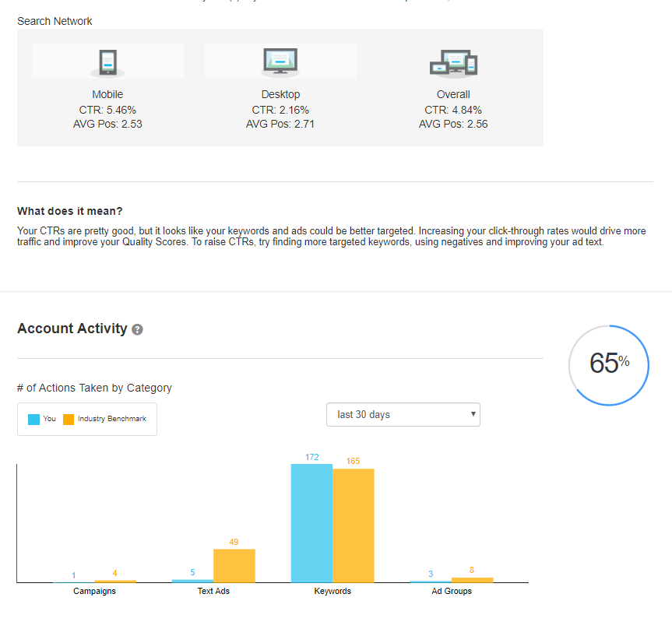This screenshot has width=672, height=622.
Task: Click the Overall multi-device icon
Action: coord(453,62)
